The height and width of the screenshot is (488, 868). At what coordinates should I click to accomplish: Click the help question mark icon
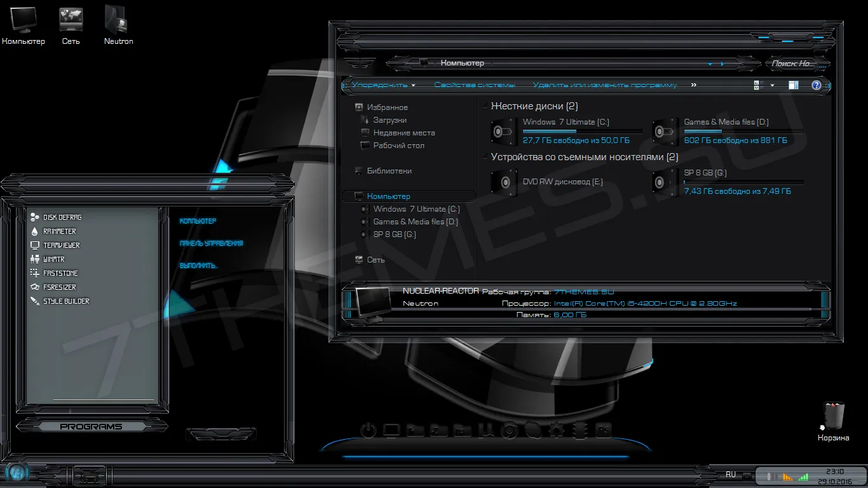tap(817, 85)
